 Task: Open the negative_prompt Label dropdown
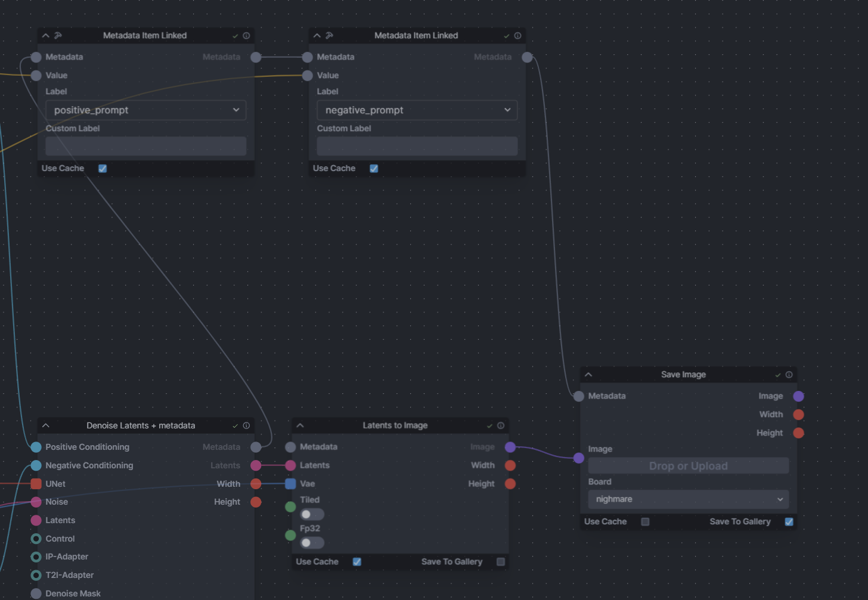tap(417, 110)
